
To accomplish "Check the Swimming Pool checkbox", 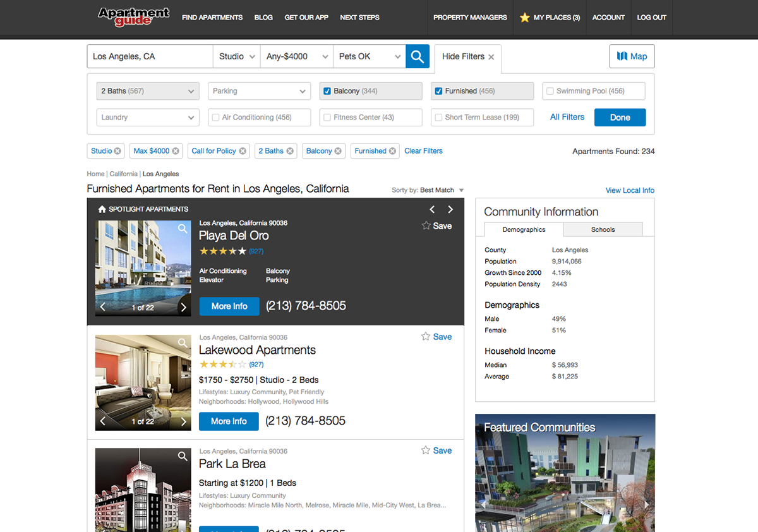I will point(550,91).
